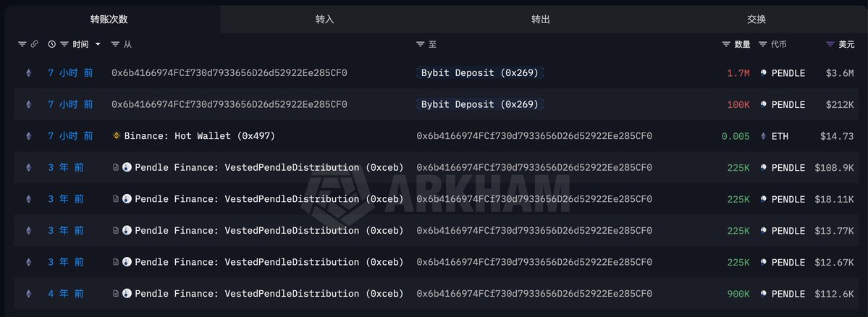Open the 至 (To) column filter

tap(421, 45)
